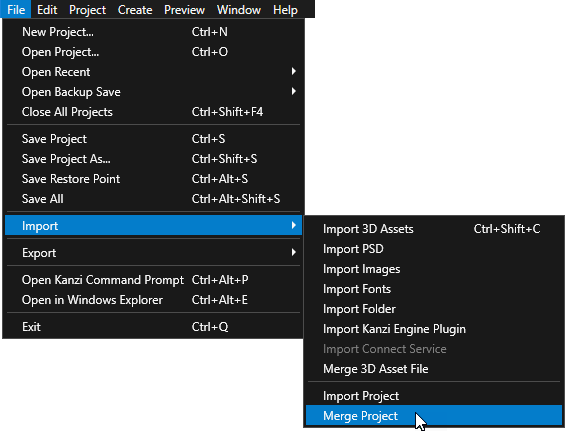Viewport: 565px width, 431px height.
Task: Open the Preview menu
Action: click(x=184, y=9)
